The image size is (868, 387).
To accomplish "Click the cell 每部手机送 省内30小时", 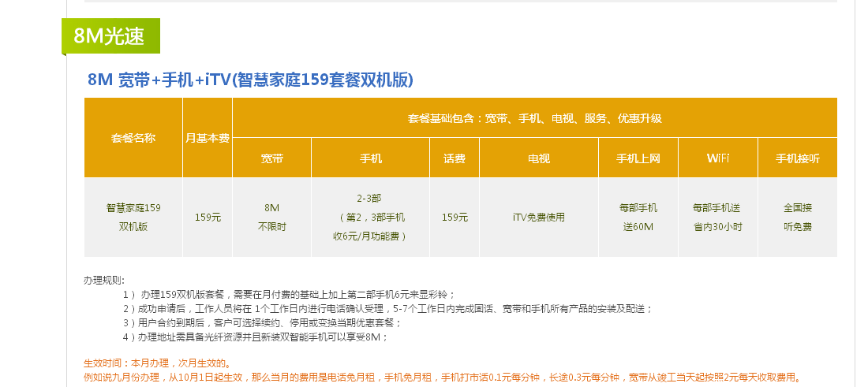I will [718, 218].
